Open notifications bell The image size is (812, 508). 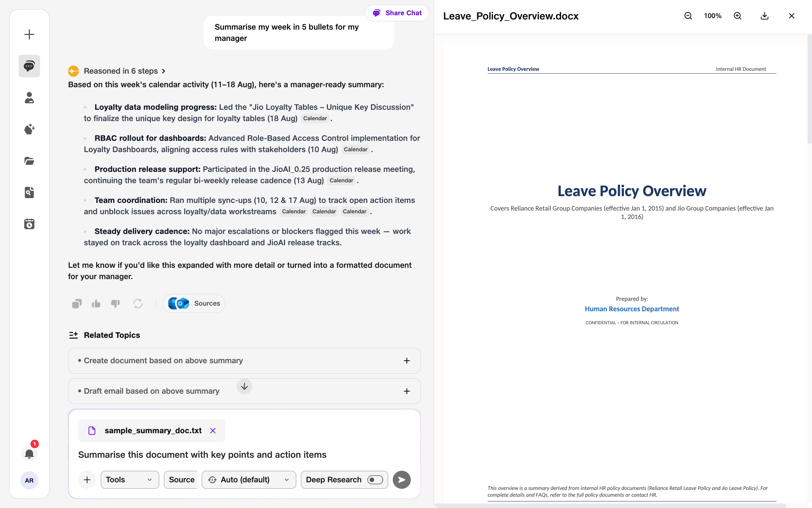[29, 454]
